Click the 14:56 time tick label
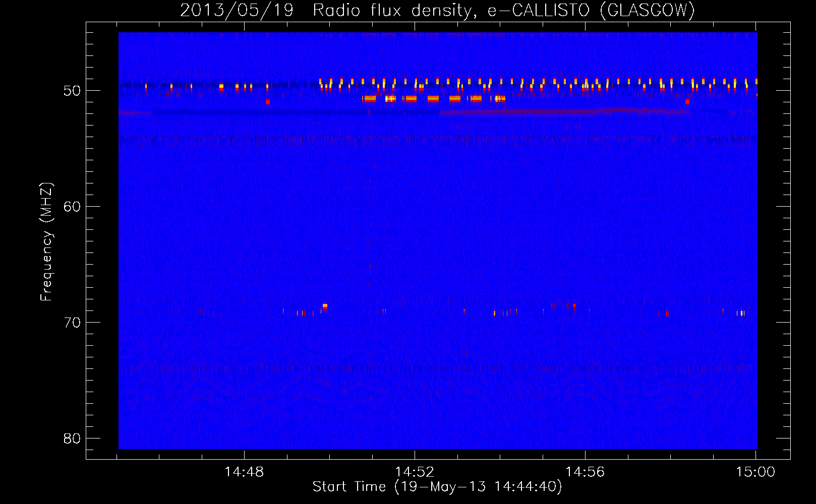 click(x=585, y=472)
